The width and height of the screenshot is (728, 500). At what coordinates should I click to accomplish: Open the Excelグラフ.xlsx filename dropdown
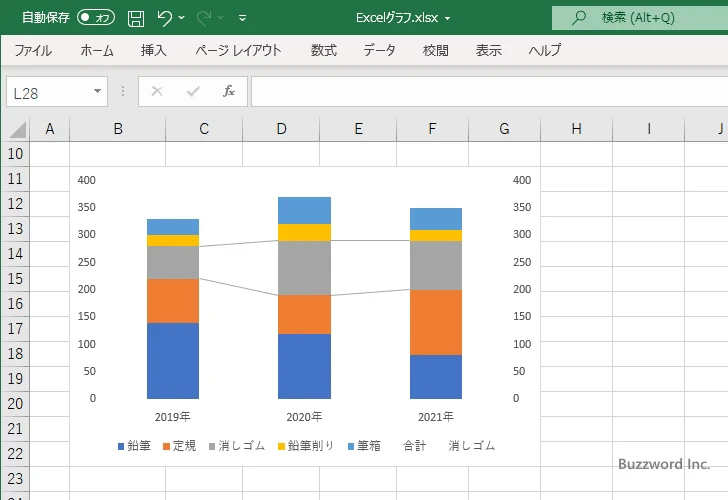(448, 19)
